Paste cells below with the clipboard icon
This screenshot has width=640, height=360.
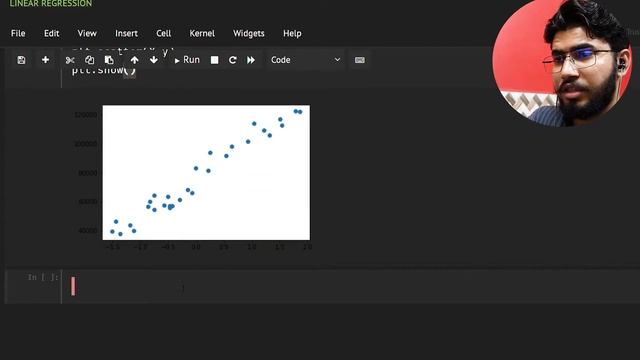point(109,60)
